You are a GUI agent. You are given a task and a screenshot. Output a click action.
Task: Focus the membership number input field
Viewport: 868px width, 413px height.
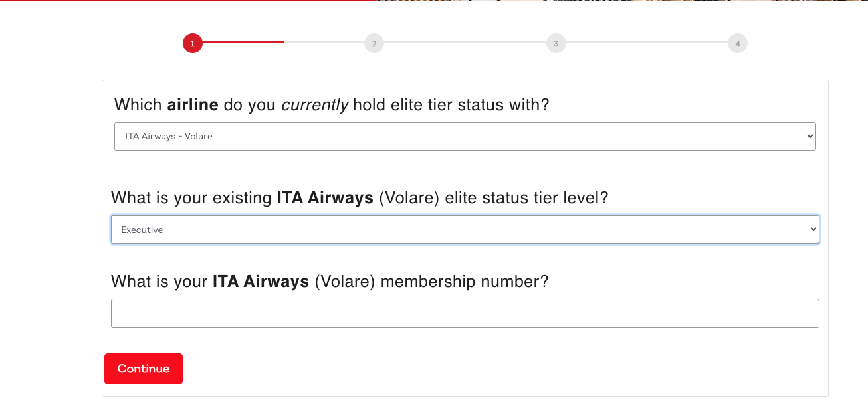(x=465, y=313)
